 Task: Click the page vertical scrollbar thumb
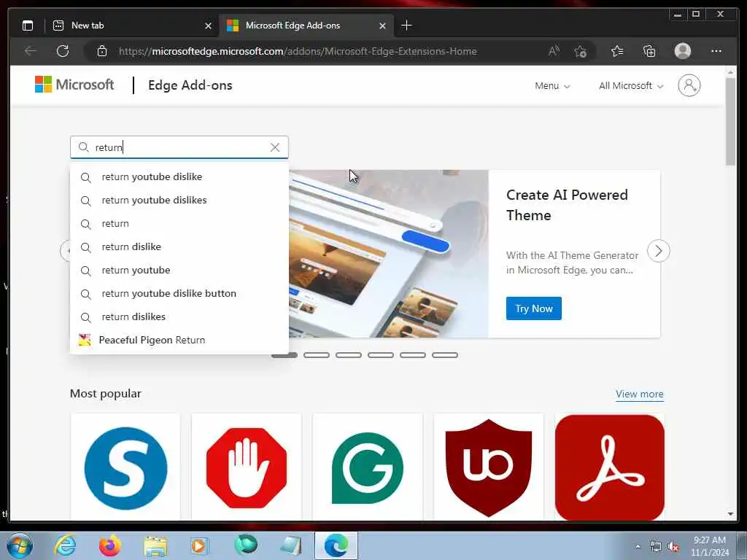tap(730, 122)
